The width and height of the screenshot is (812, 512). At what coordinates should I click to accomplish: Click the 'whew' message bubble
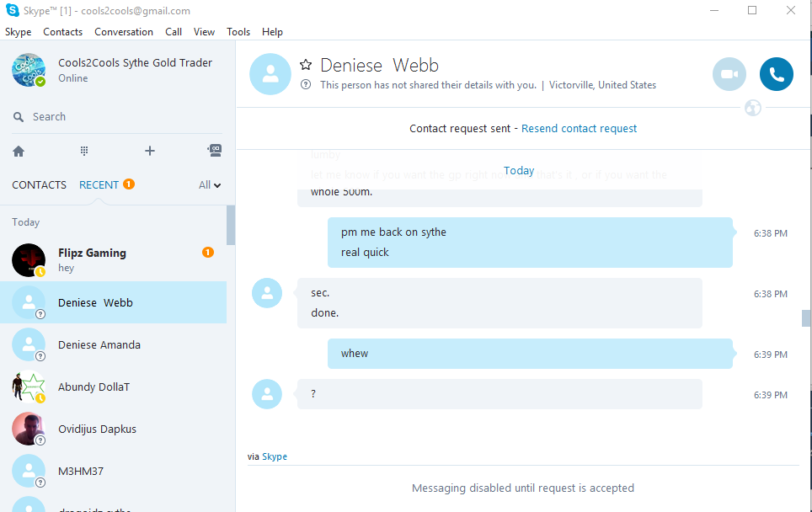pos(530,354)
